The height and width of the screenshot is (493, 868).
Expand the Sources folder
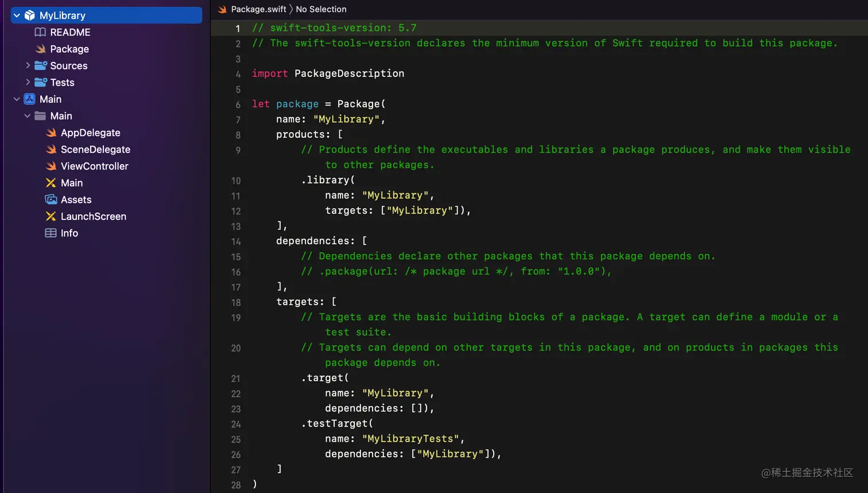click(28, 65)
